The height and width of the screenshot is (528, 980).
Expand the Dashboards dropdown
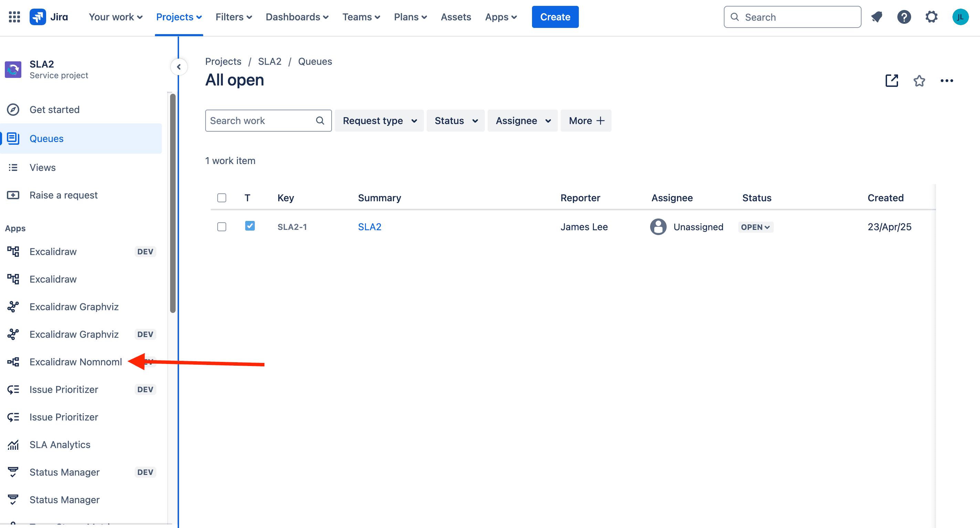coord(297,17)
